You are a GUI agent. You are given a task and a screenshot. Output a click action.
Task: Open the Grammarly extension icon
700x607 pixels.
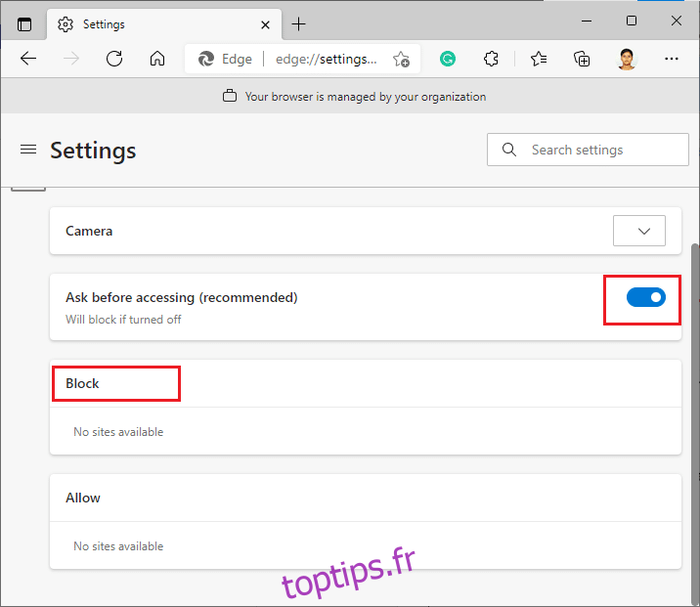tap(448, 59)
